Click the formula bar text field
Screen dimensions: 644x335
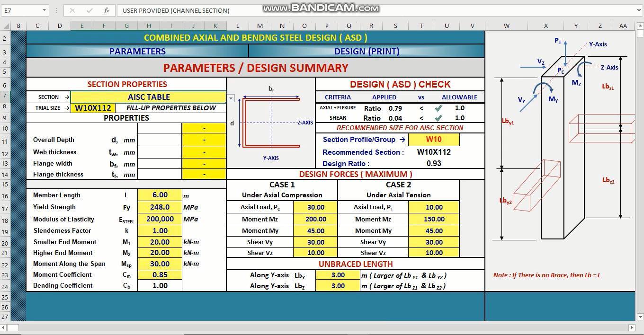coord(376,10)
